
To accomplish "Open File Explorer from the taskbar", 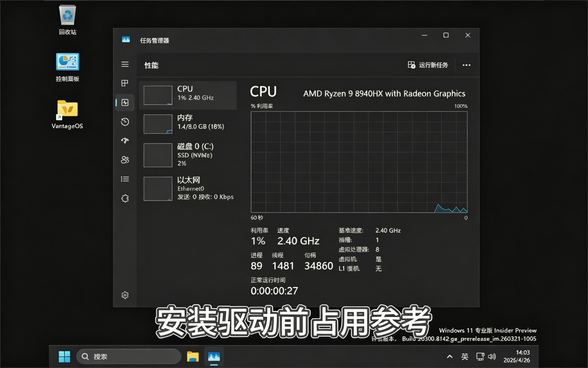I will pyautogui.click(x=193, y=356).
